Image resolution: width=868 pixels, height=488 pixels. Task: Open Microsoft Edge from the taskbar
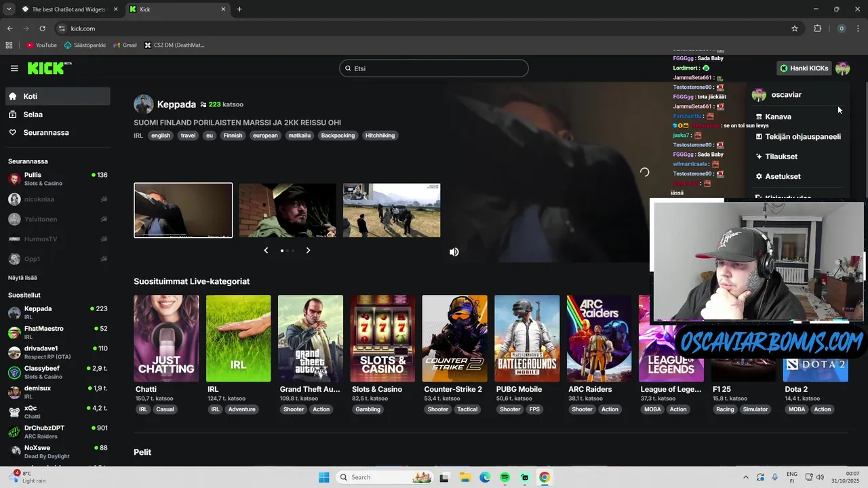coord(485,477)
